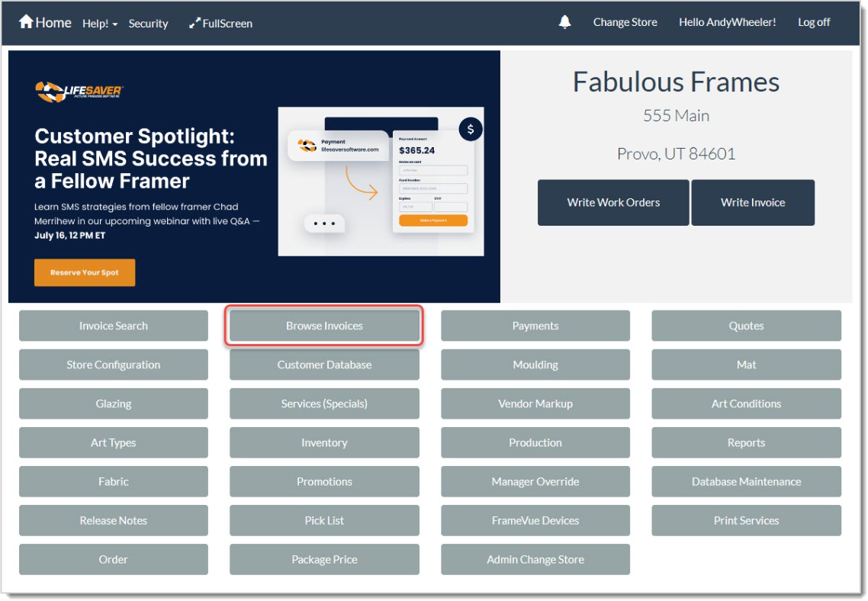
Task: Click the LifeSaver logo in banner
Action: 79,92
